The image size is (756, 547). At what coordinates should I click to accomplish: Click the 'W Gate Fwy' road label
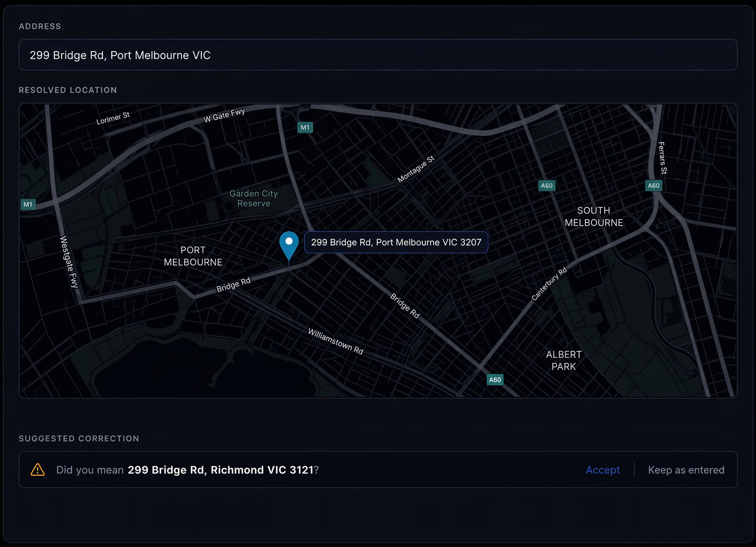click(224, 115)
